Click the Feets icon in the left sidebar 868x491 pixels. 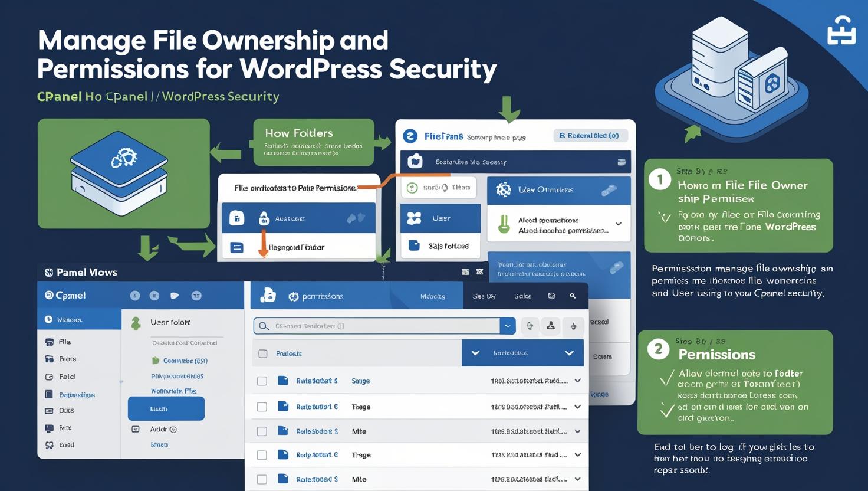pyautogui.click(x=50, y=359)
